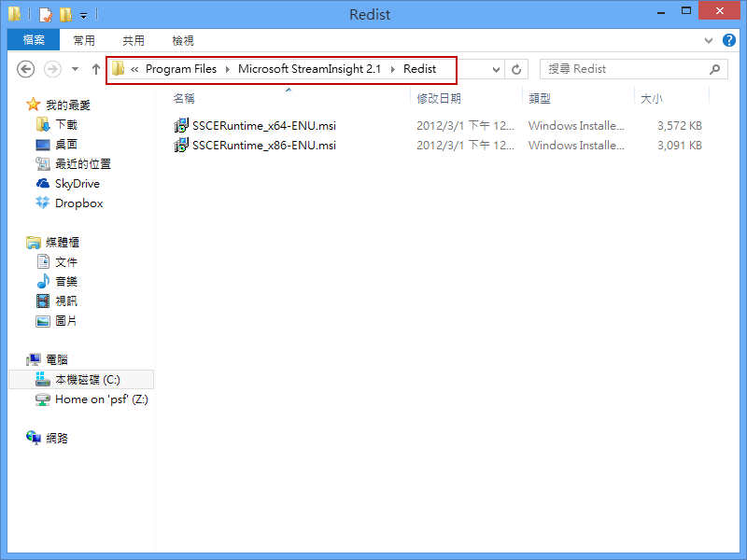Click the 網路 globe icon
This screenshot has width=747, height=560.
tap(34, 438)
